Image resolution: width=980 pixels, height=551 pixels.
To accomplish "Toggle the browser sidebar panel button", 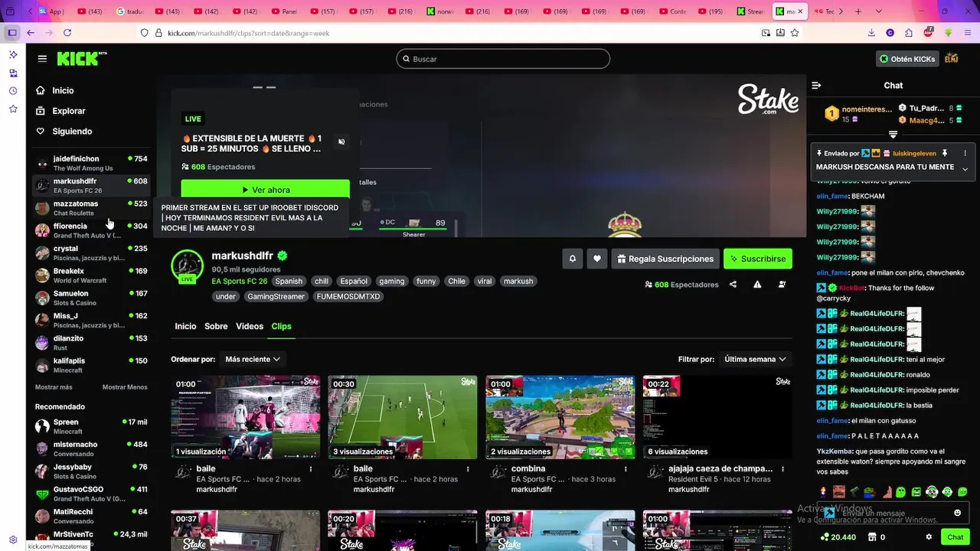I will tap(11, 33).
